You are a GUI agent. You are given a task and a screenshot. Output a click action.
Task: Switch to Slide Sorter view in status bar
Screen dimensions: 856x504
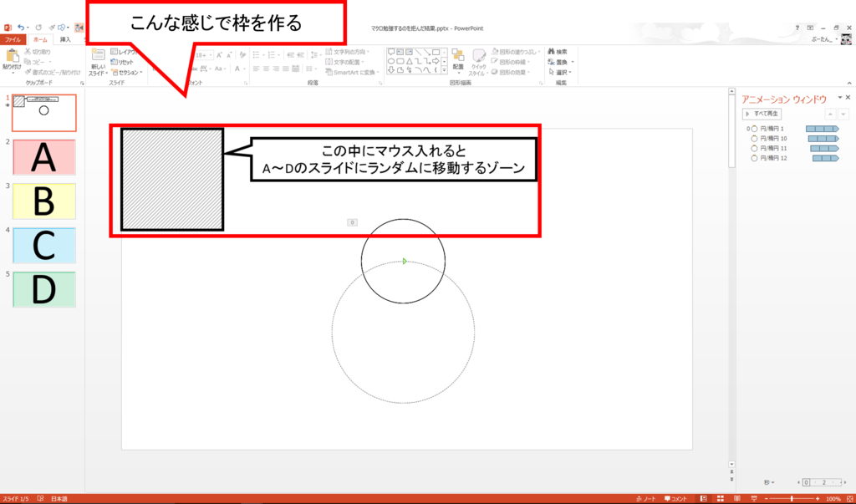click(721, 498)
